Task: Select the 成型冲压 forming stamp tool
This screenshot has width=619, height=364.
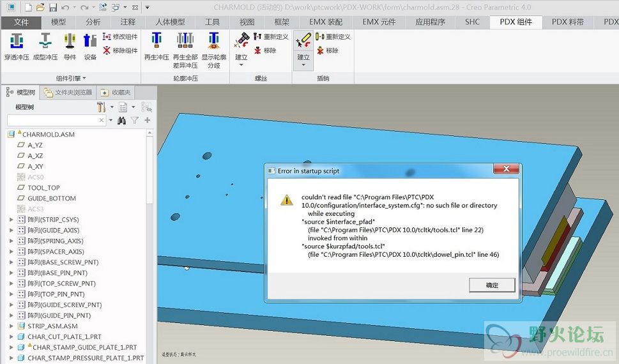Action: tap(45, 47)
